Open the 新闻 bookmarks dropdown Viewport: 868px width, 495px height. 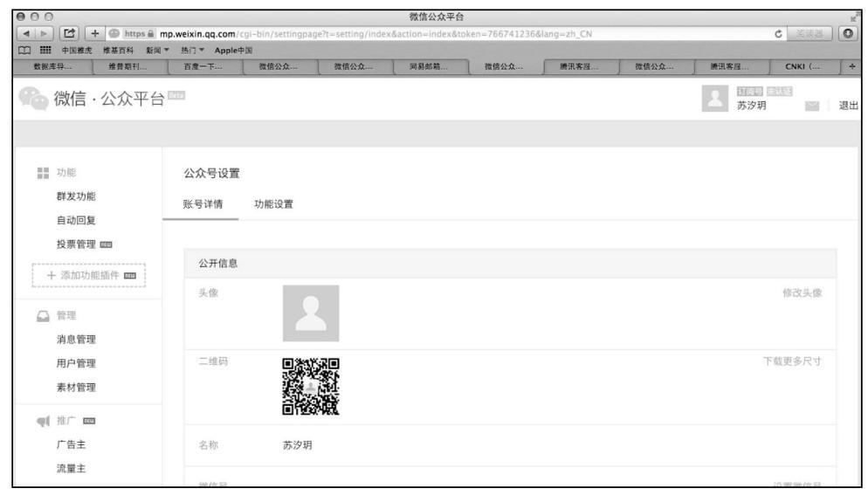click(x=157, y=51)
